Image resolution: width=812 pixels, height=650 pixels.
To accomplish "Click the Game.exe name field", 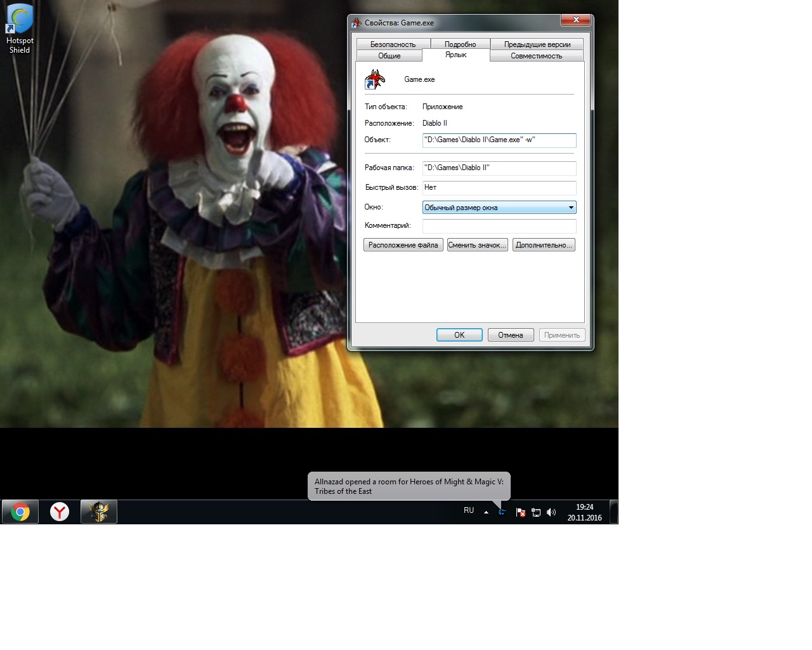I will point(419,79).
